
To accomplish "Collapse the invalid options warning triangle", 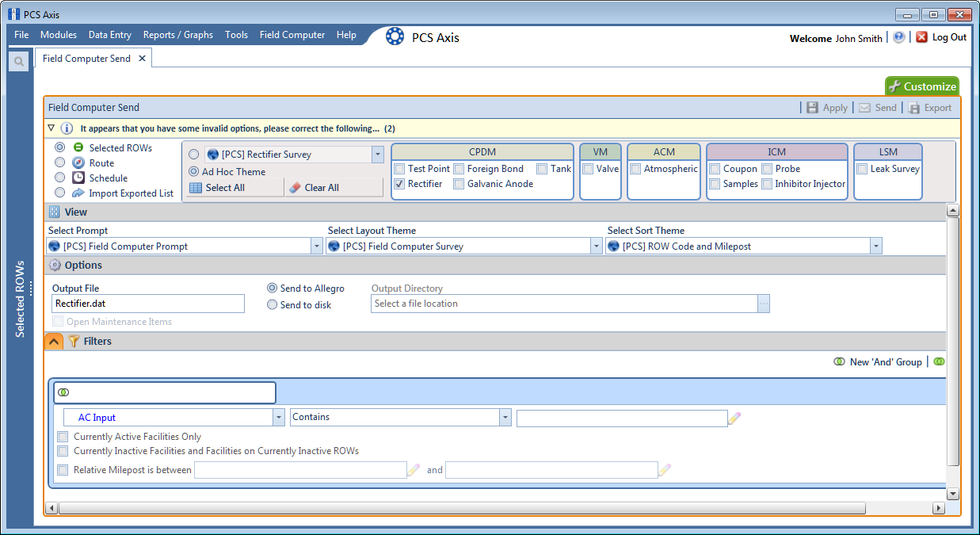I will coord(51,128).
